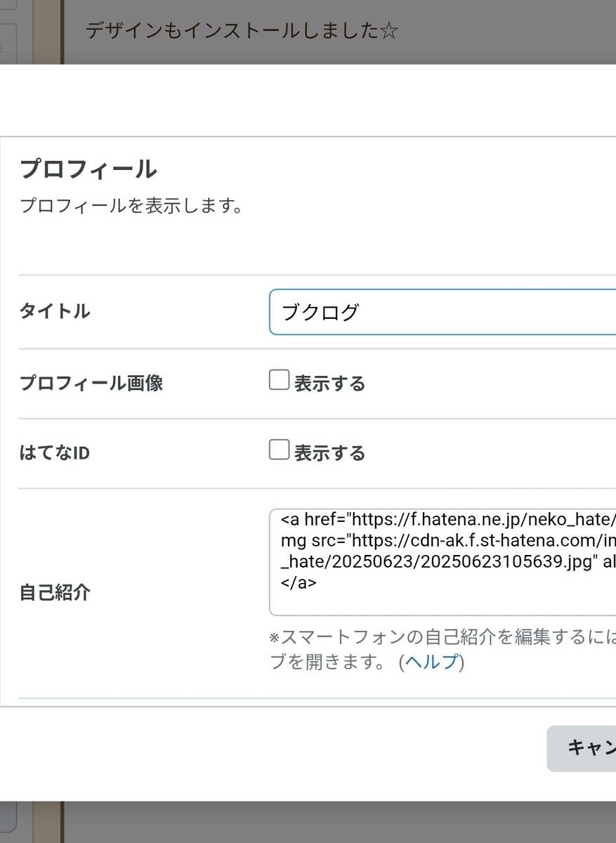Click the タイトル input containing ブクログ
Screen dimensions: 616x843
[443, 312]
